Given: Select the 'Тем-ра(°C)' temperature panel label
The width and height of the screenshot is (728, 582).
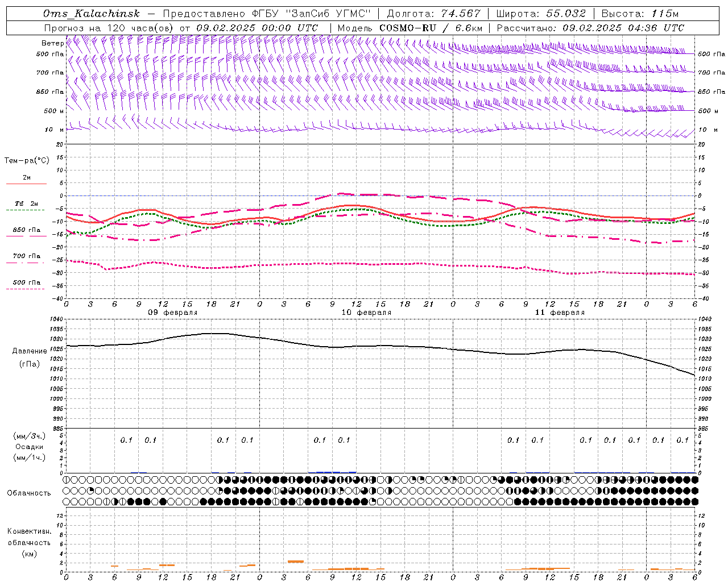Looking at the screenshot, I should click(27, 161).
